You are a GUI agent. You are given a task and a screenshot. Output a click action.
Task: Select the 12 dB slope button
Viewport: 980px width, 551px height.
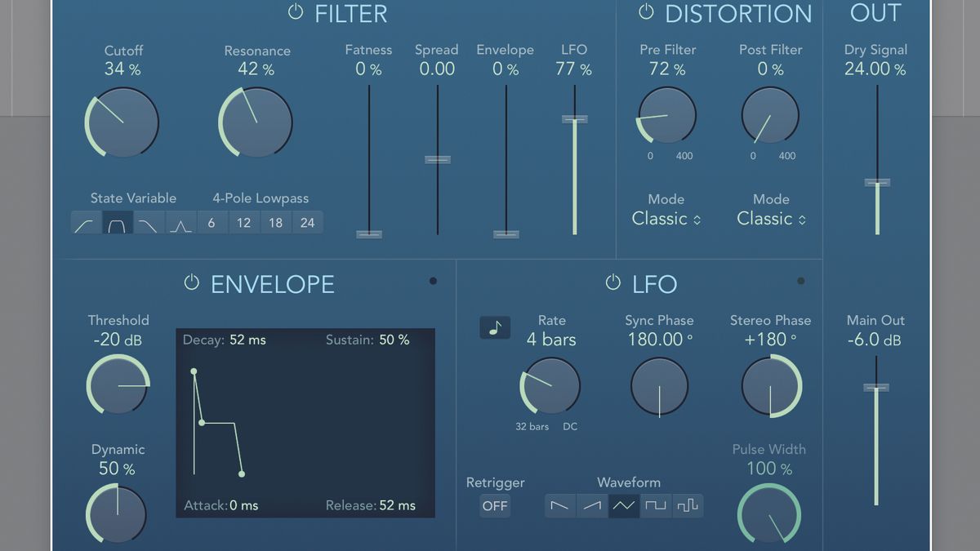(243, 222)
